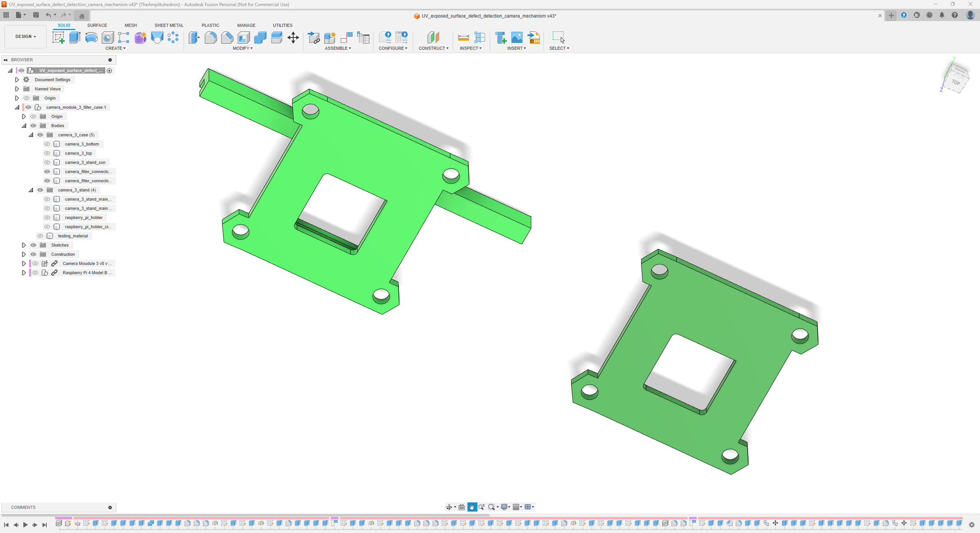Screen dimensions: 980x533
Task: Show the camera_3_bottom body
Action: click(47, 144)
